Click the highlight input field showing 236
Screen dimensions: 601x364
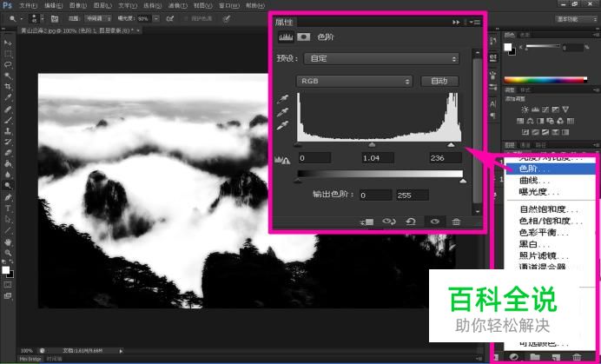(x=445, y=158)
